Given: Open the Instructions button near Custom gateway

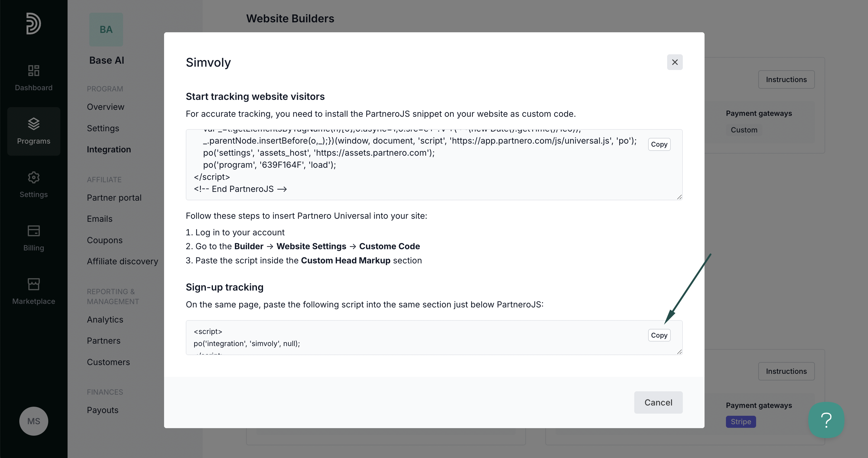Looking at the screenshot, I should [x=786, y=80].
